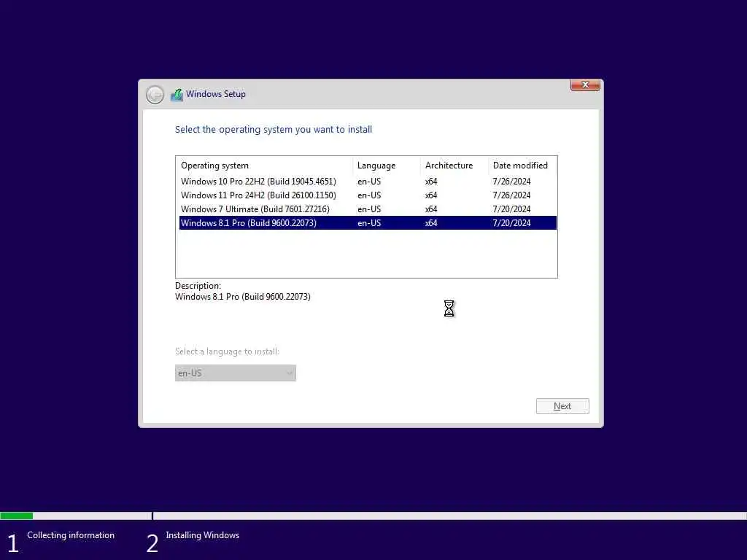Select Windows 7 Ultimate (Build 7601.27216)
The width and height of the screenshot is (747, 560).
368,209
